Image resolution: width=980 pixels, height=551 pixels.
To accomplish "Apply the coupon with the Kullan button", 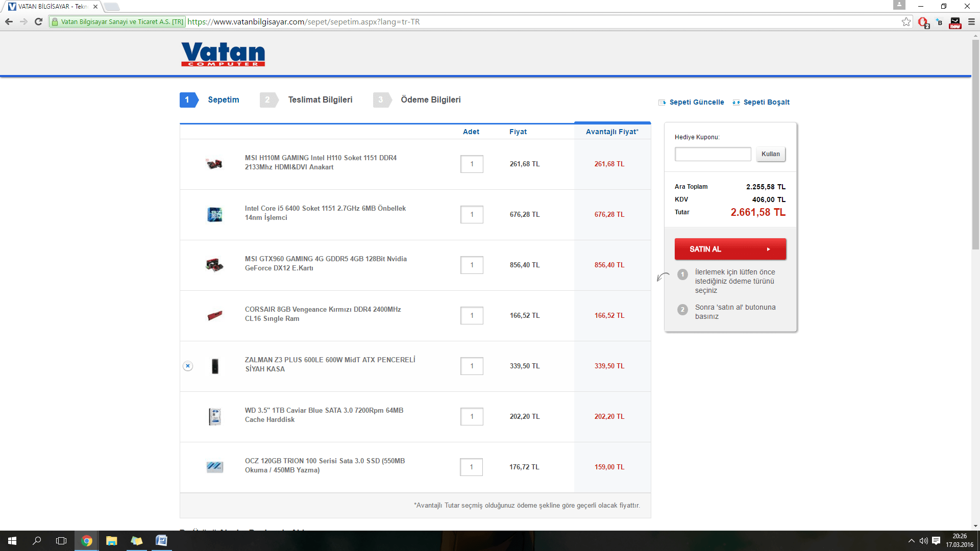I will (770, 154).
